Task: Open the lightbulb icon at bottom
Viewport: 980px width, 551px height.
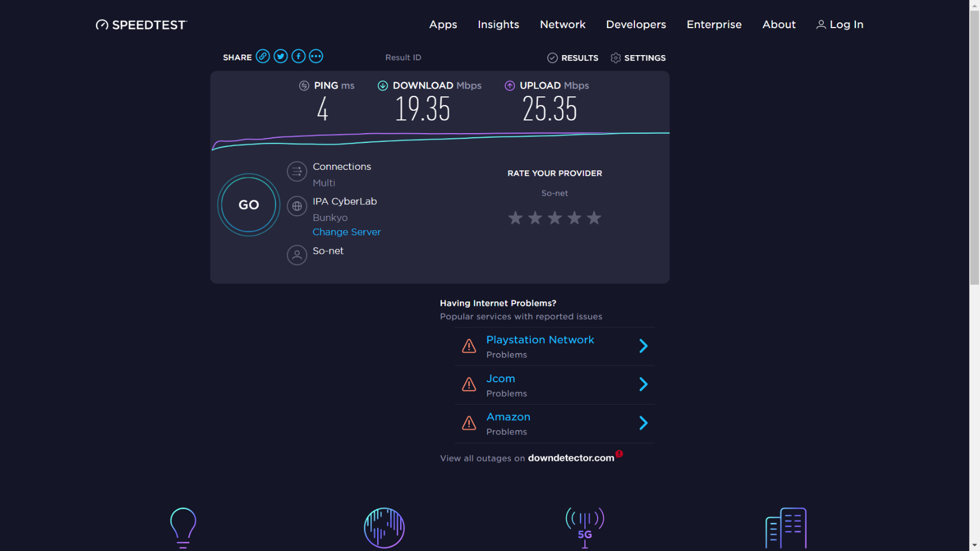Action: 183,527
